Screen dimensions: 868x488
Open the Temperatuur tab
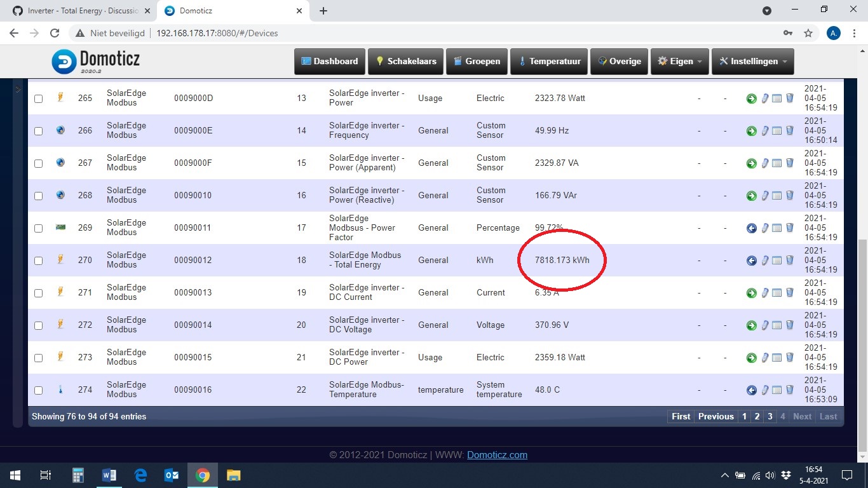coord(549,62)
